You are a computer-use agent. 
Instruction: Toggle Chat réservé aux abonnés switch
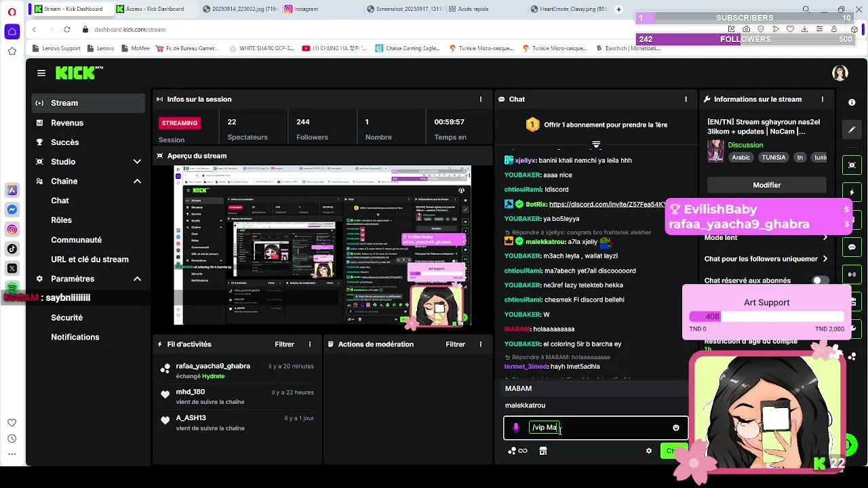point(820,281)
